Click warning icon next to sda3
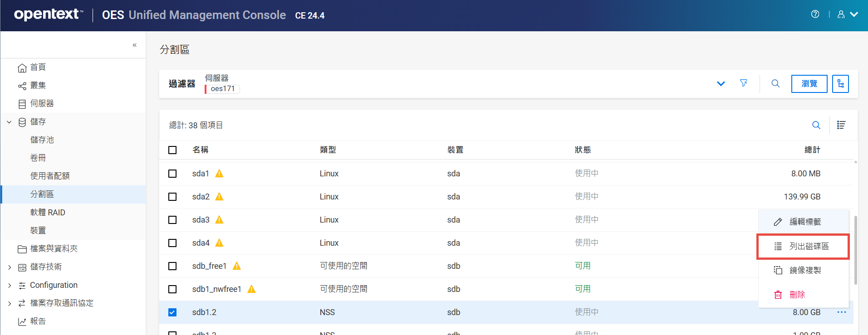868x335 pixels. (219, 220)
